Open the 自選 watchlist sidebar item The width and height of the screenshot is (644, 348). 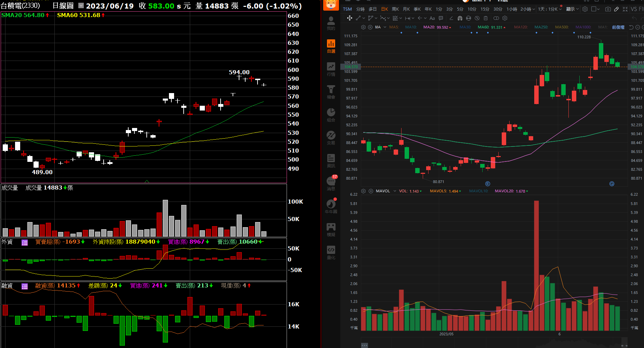point(331,46)
